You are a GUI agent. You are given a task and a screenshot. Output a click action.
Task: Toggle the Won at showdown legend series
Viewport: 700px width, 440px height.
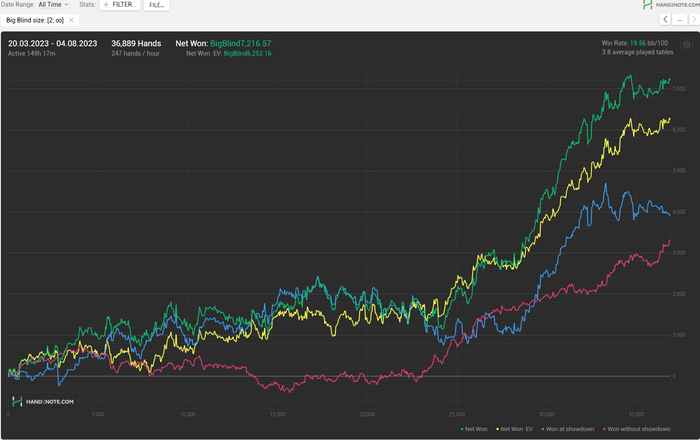tap(567, 429)
